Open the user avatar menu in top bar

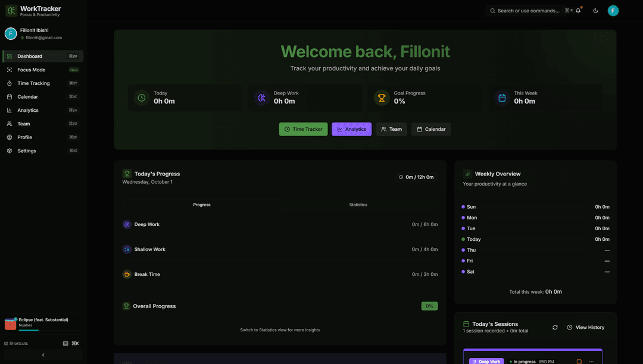pyautogui.click(x=613, y=11)
